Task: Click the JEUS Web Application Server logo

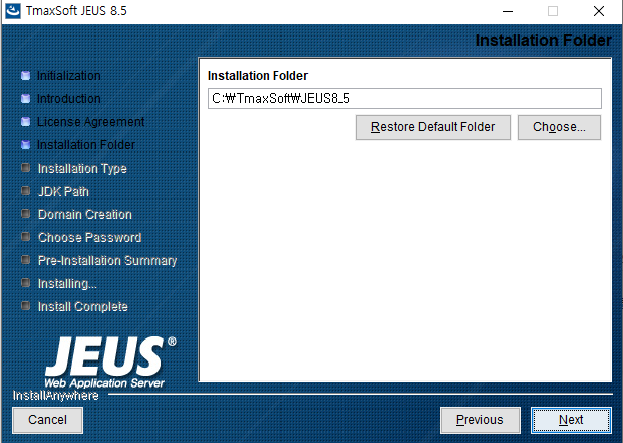Action: [x=110, y=362]
